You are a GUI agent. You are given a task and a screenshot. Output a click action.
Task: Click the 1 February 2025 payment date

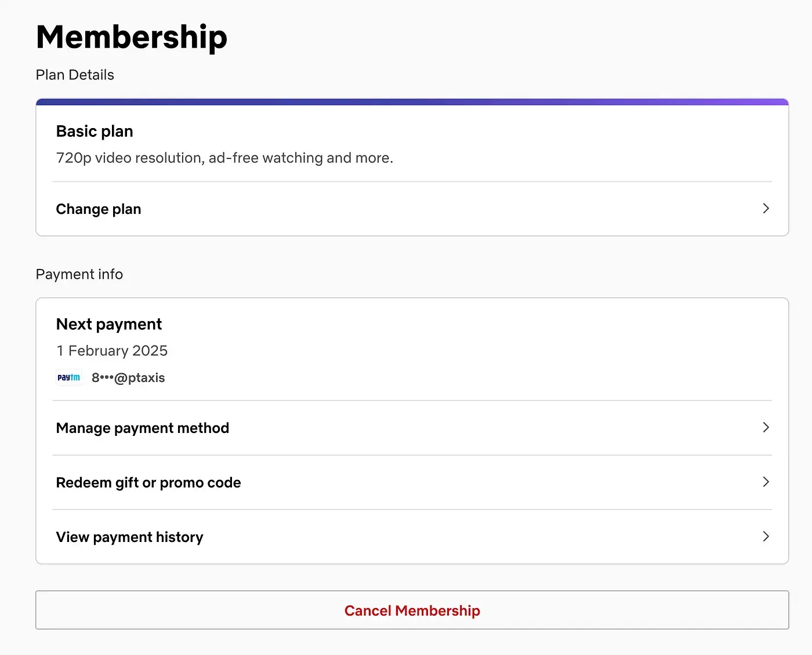[112, 351]
